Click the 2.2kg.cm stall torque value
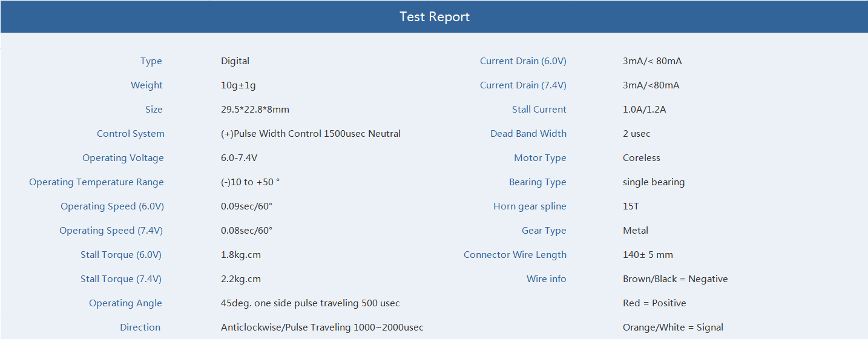 point(241,279)
